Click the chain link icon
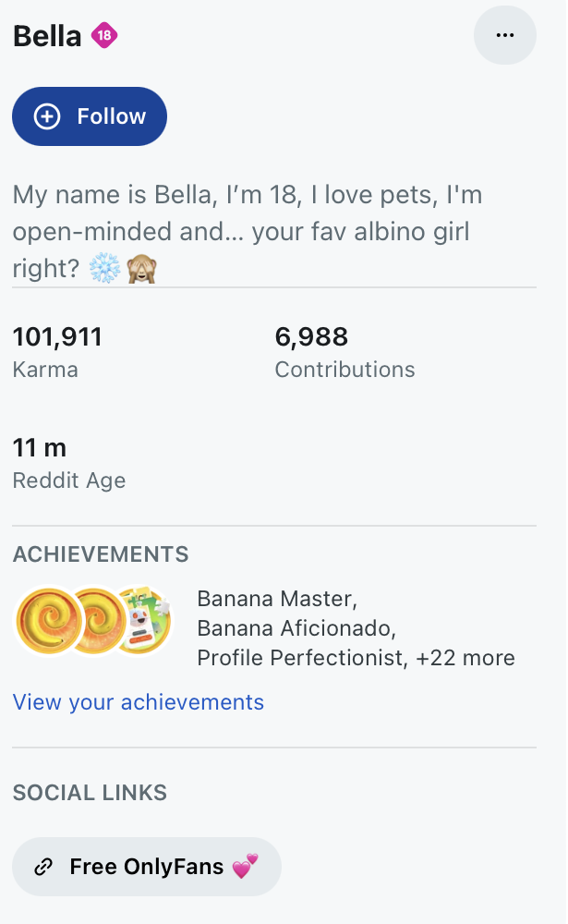568x924 pixels. point(42,867)
